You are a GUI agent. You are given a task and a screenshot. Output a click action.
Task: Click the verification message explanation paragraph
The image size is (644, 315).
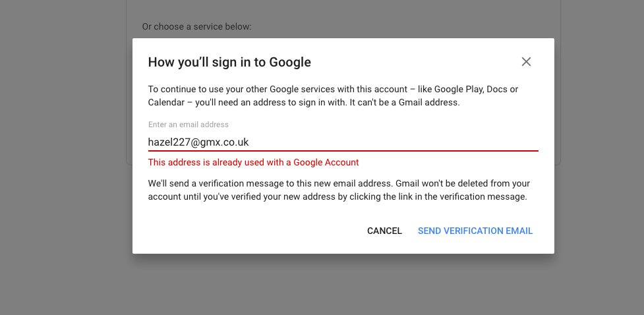(x=339, y=190)
